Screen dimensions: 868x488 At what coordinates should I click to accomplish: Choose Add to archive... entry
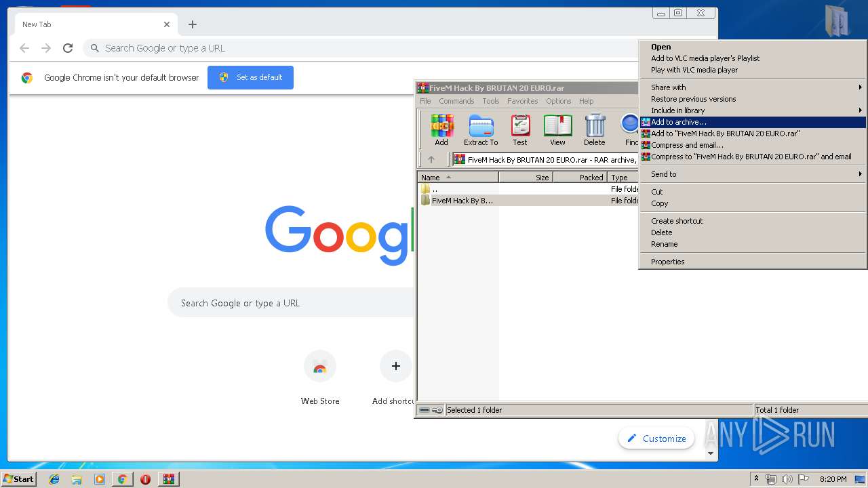pos(753,122)
